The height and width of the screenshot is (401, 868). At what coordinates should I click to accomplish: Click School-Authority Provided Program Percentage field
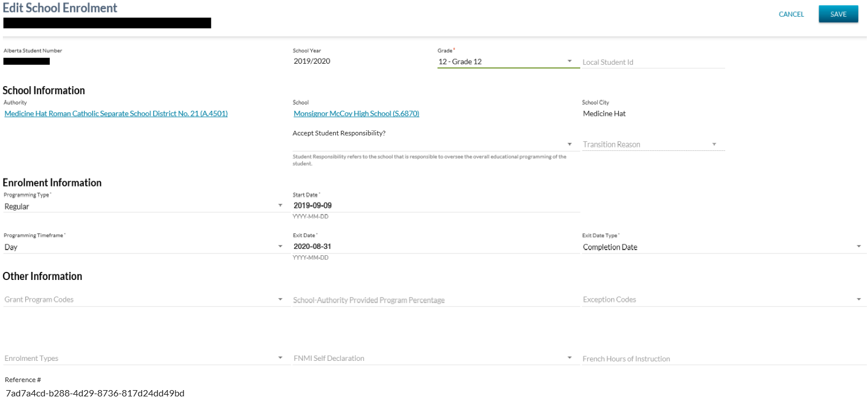436,300
